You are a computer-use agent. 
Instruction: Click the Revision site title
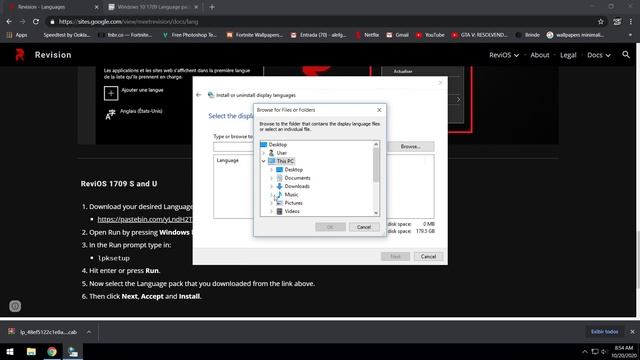(x=53, y=55)
